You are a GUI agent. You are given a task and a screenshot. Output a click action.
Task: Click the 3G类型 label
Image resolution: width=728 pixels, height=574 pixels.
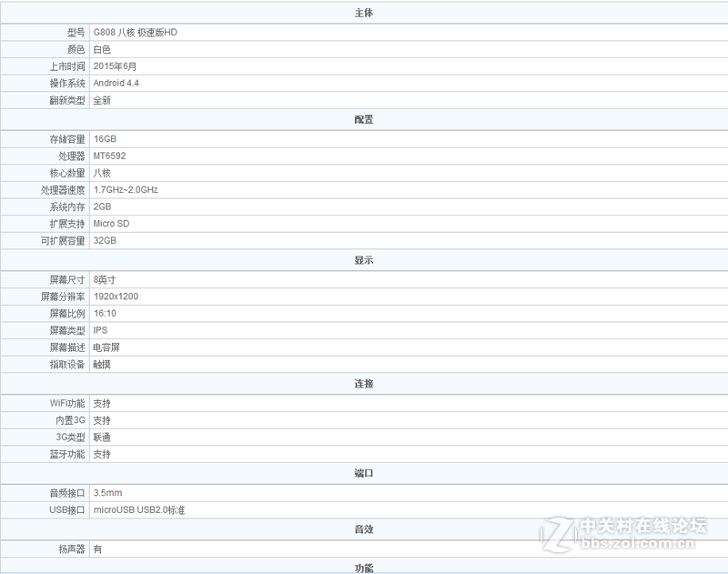(x=71, y=438)
